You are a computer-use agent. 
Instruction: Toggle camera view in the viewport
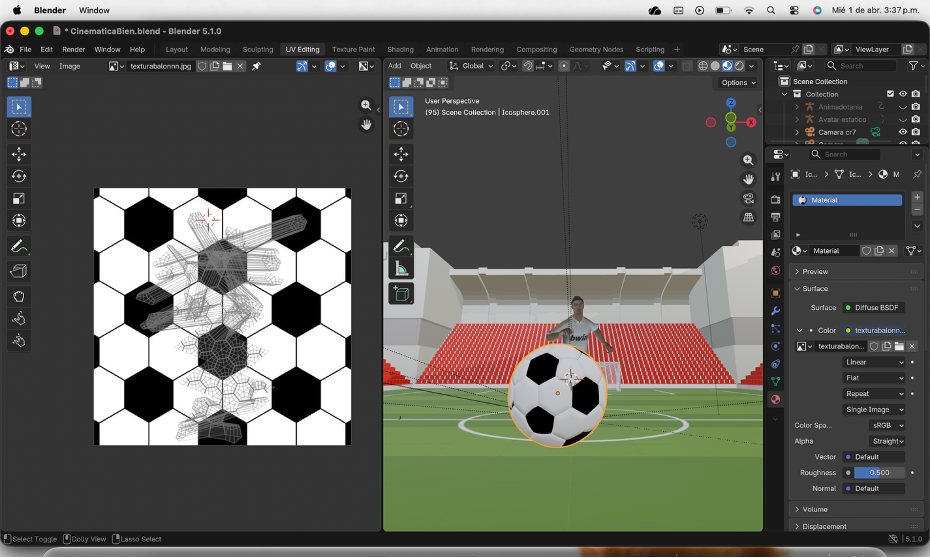[x=748, y=198]
